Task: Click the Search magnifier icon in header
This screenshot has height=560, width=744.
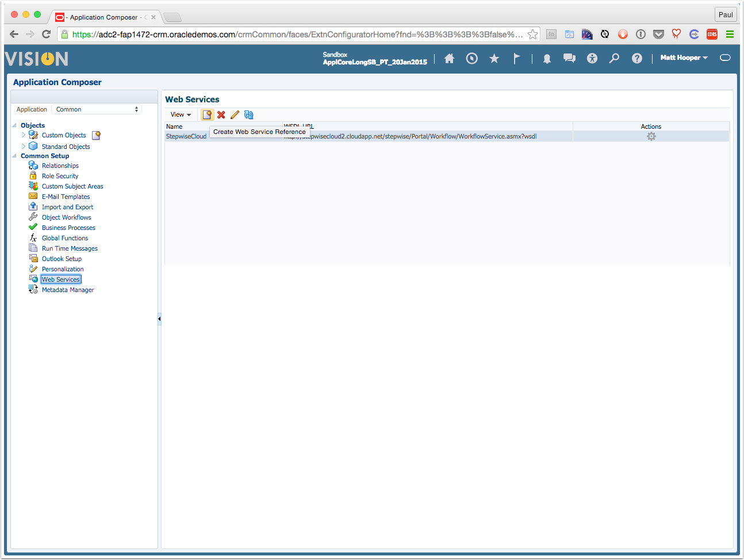Action: pyautogui.click(x=614, y=58)
